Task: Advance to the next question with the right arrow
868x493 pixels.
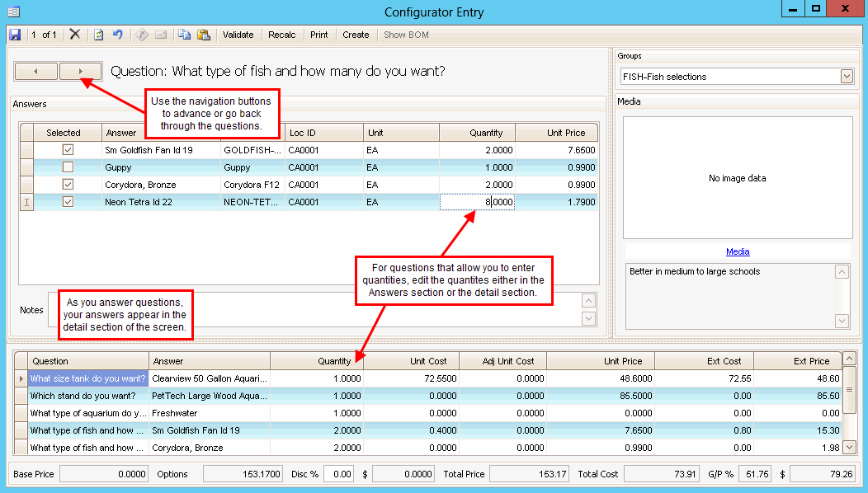Action: pos(81,72)
